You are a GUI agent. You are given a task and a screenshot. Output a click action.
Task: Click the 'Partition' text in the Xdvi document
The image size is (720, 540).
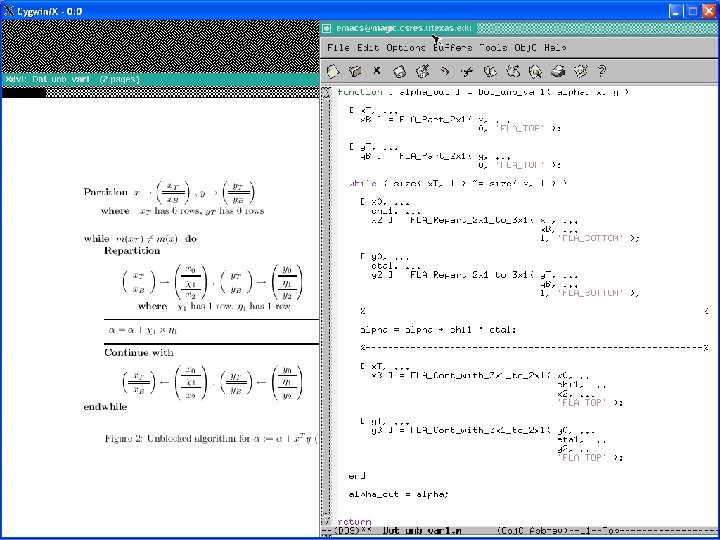point(106,192)
